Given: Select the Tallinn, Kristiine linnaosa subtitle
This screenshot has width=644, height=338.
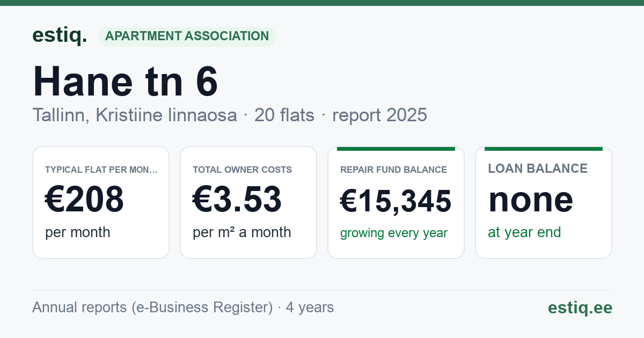Looking at the screenshot, I should [230, 115].
